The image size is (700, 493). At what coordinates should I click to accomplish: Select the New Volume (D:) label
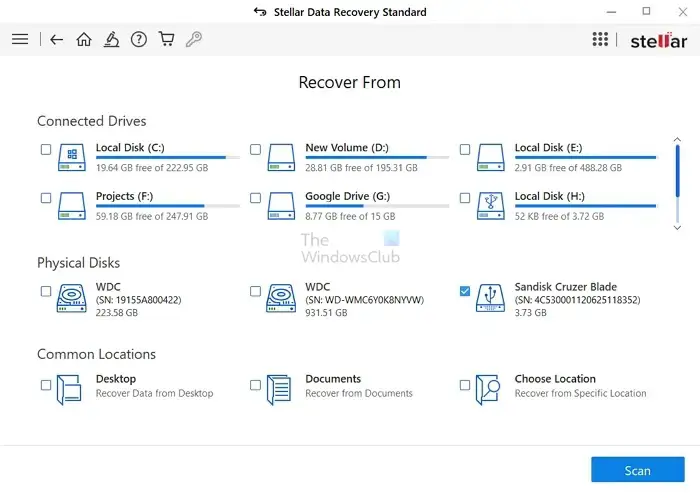click(347, 148)
